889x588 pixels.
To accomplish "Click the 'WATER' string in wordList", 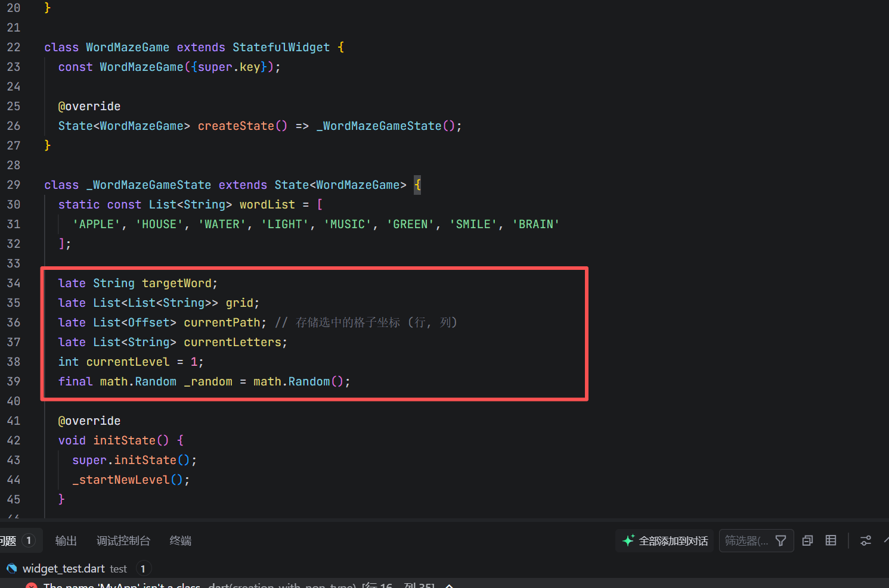I will 222,224.
